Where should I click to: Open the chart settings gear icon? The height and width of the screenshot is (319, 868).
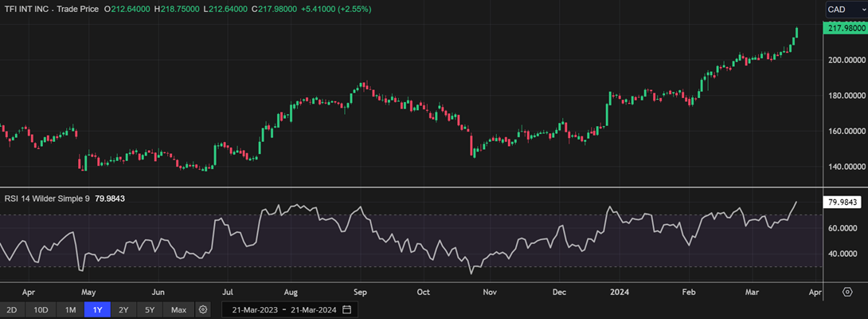tap(203, 309)
